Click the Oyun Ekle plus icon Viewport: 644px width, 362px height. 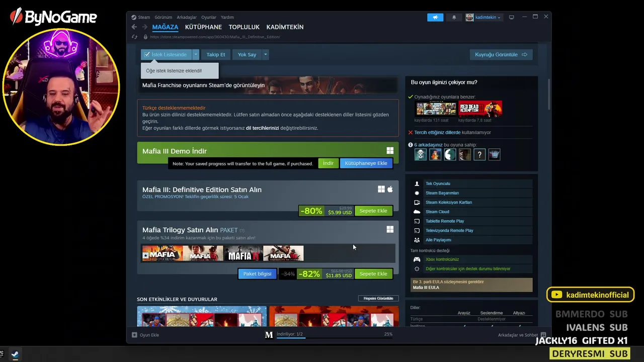tap(134, 335)
